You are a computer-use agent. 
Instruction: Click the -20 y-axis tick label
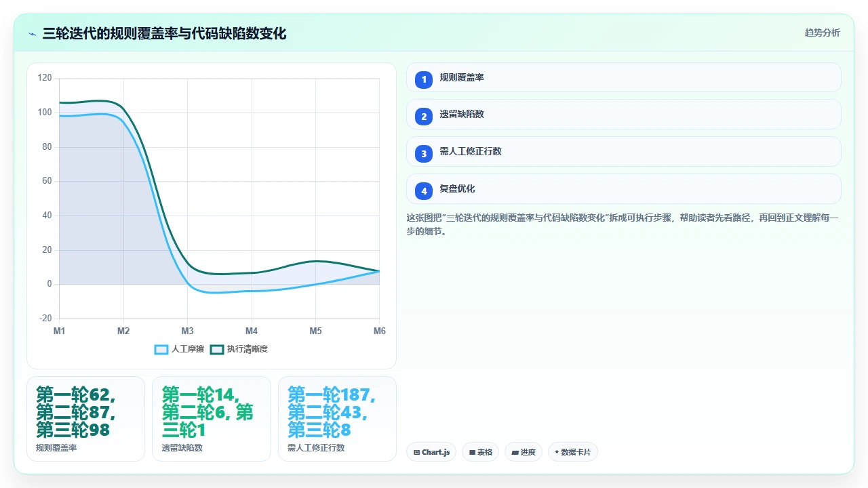(x=45, y=319)
